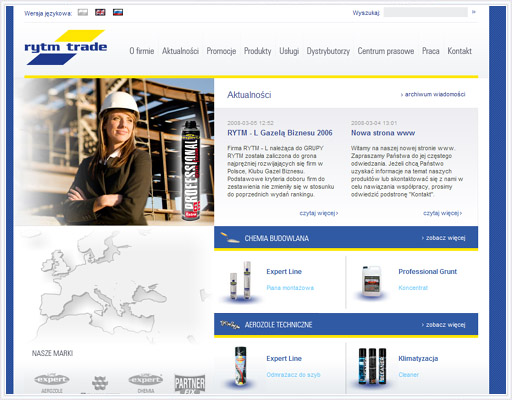Image resolution: width=512 pixels, height=400 pixels.
Task: Click the Partner Fix brand logo
Action: (190, 384)
